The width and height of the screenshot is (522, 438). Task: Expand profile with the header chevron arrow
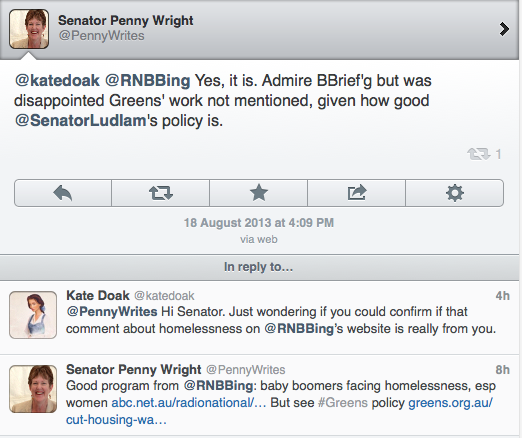point(504,29)
